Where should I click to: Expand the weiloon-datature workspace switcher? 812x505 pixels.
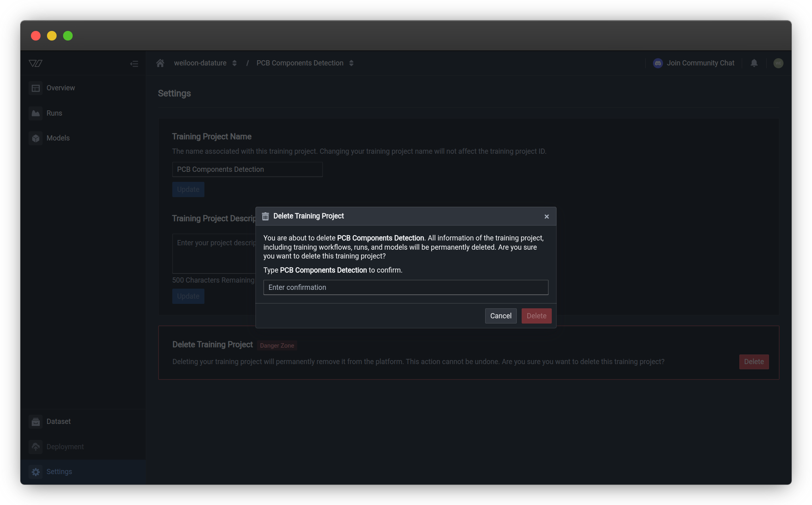tap(235, 63)
